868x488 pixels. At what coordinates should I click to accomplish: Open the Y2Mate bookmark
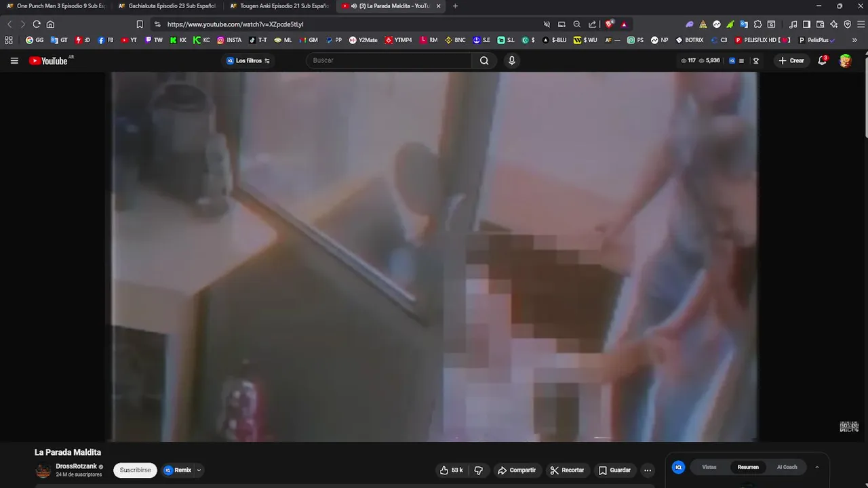[363, 40]
